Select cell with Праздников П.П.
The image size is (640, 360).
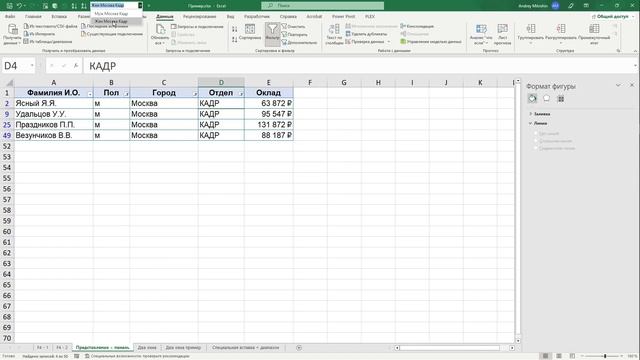point(53,124)
